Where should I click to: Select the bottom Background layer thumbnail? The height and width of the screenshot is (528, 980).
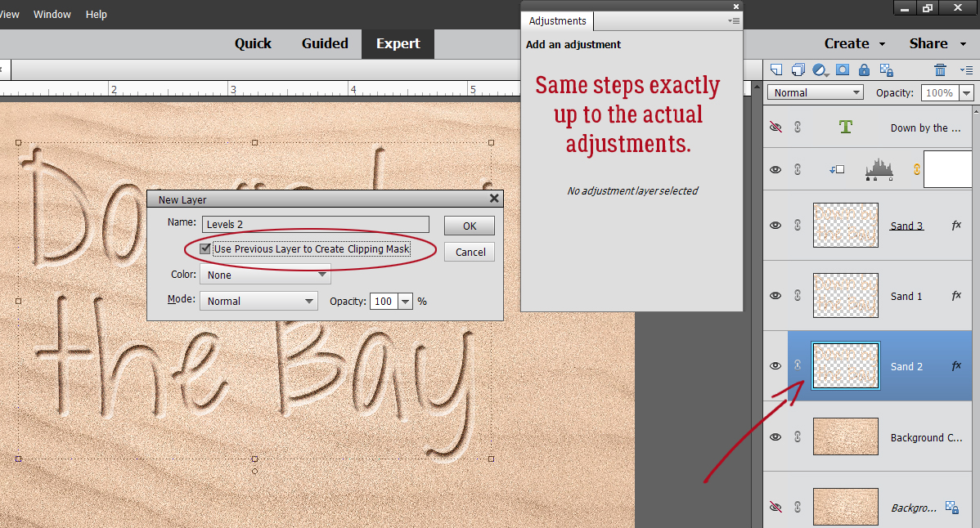846,507
